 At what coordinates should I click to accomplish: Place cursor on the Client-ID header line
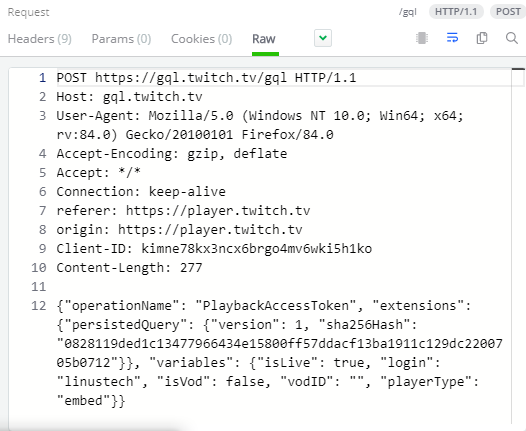click(214, 249)
